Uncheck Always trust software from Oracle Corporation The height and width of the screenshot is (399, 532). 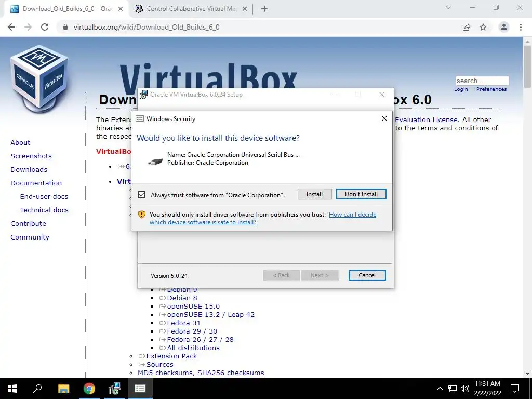141,195
